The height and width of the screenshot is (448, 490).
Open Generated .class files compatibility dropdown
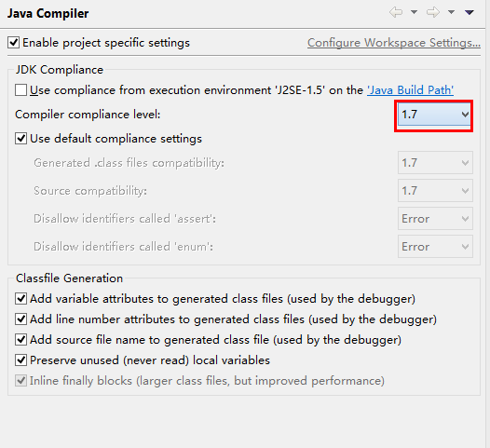click(435, 163)
